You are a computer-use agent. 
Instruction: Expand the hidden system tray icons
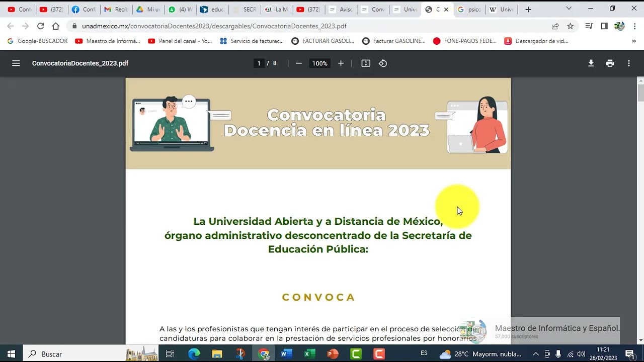click(536, 353)
